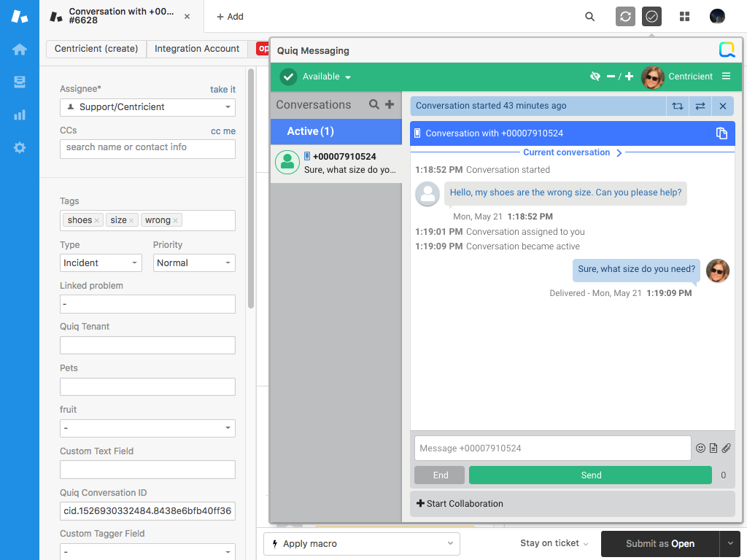Toggle the hidden-eye visibility icon in Quiq header

(594, 77)
